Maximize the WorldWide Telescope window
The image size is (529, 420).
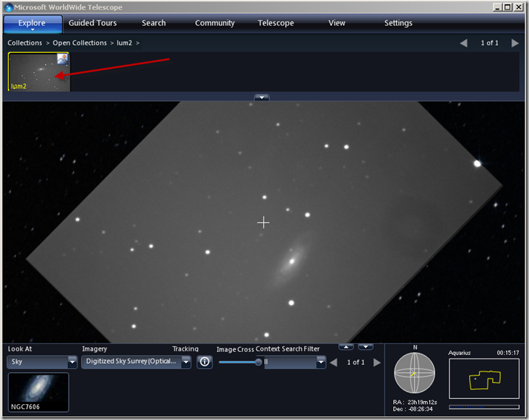pos(507,7)
